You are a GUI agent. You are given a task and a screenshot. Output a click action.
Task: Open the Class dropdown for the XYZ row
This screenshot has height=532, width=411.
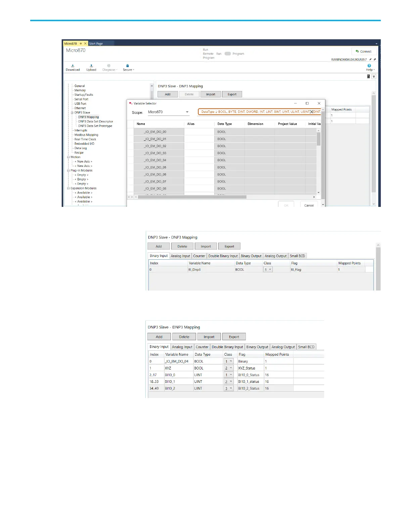tap(228, 368)
